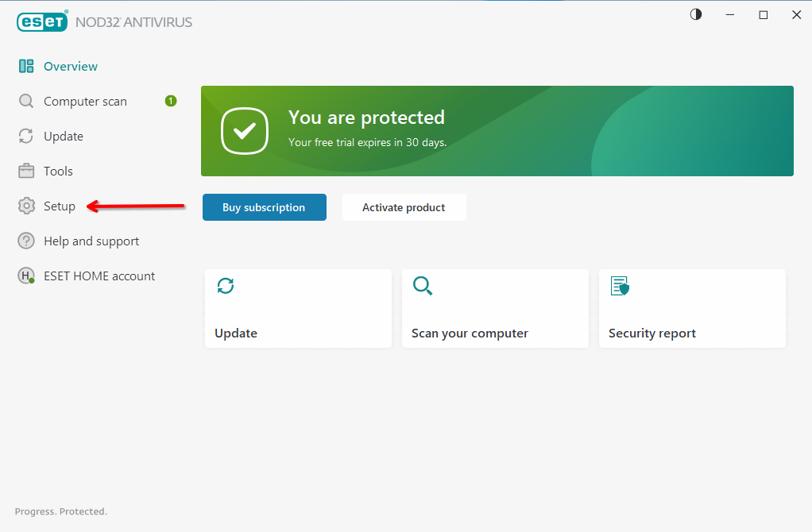
Task: Close the ESET window
Action: (796, 15)
